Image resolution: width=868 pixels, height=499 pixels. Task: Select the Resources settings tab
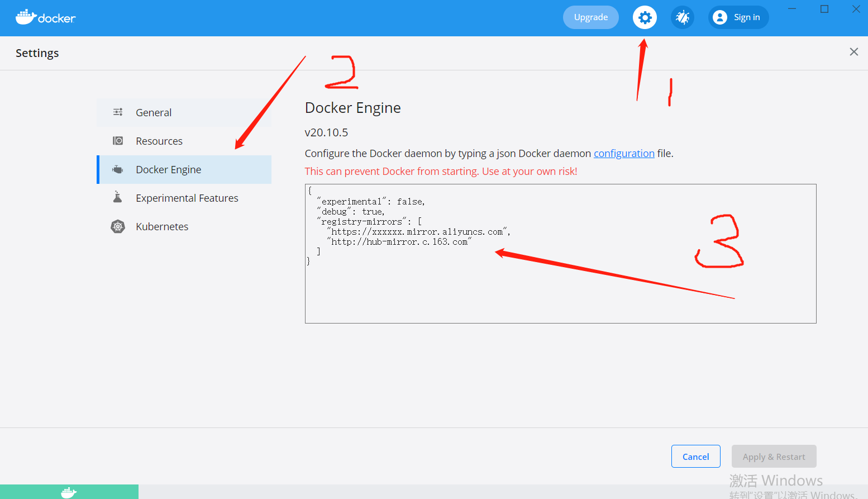(159, 141)
